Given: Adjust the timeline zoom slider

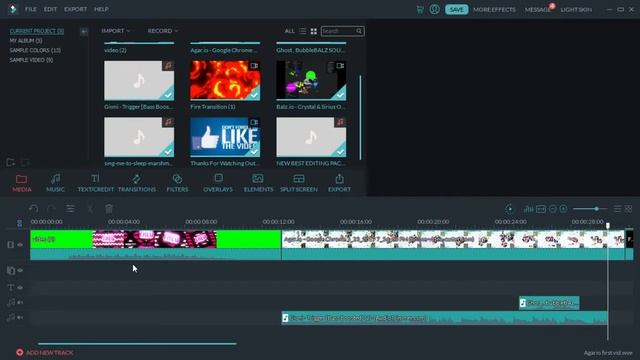Looking at the screenshot, I should [x=596, y=209].
